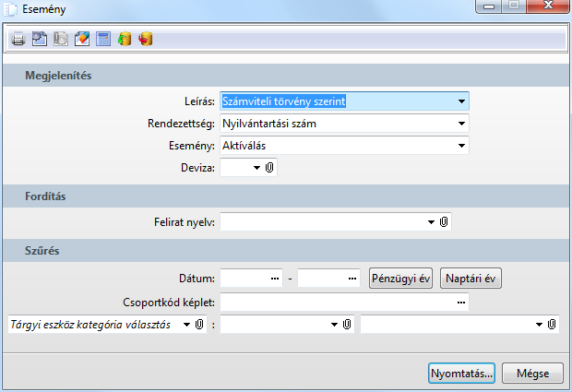Image resolution: width=572 pixels, height=392 pixels.
Task: Click the Megjelenítés section header
Action: (287, 76)
